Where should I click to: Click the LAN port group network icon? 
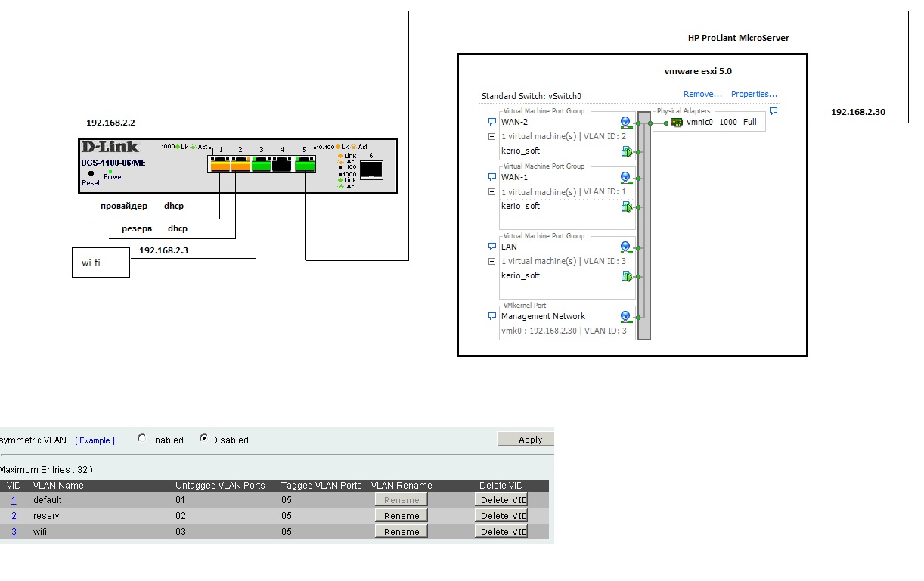(x=625, y=247)
